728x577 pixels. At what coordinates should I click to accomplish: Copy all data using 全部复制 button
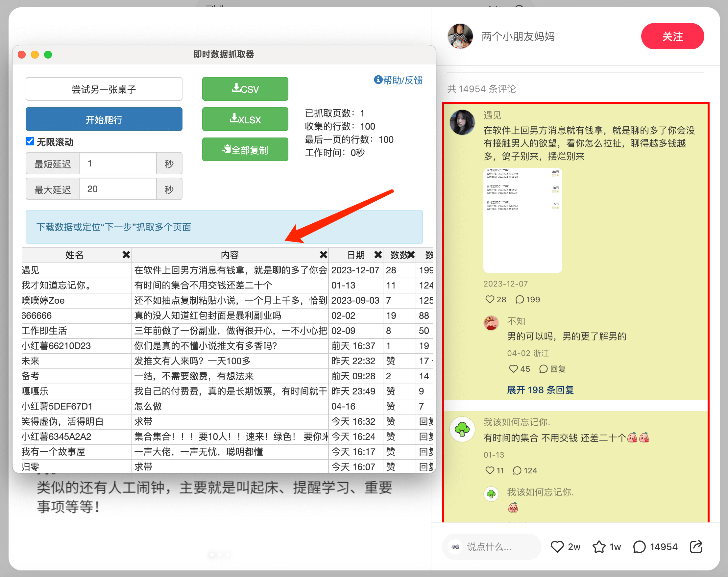tap(245, 149)
